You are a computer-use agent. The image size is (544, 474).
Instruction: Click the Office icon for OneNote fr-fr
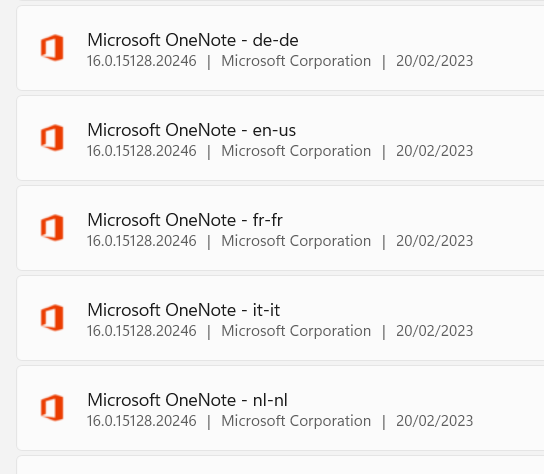[52, 228]
